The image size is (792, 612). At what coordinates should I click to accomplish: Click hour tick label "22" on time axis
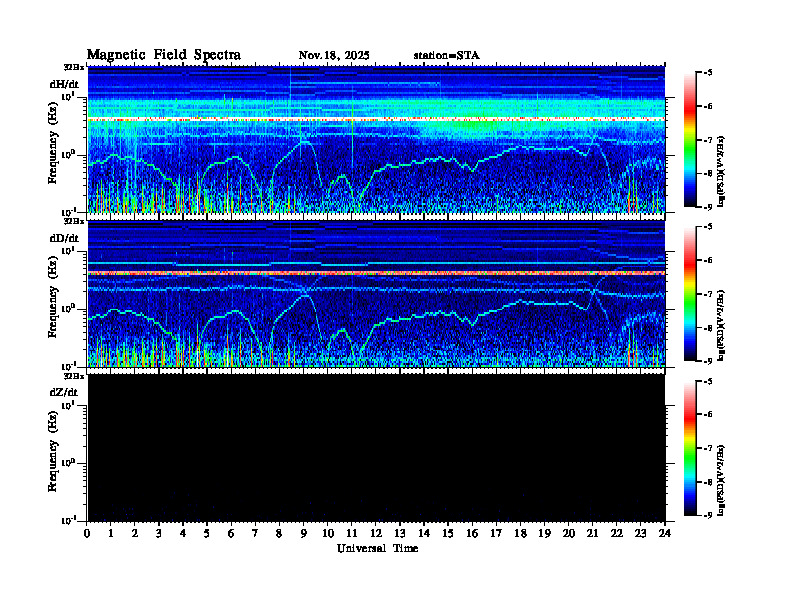coord(617,534)
